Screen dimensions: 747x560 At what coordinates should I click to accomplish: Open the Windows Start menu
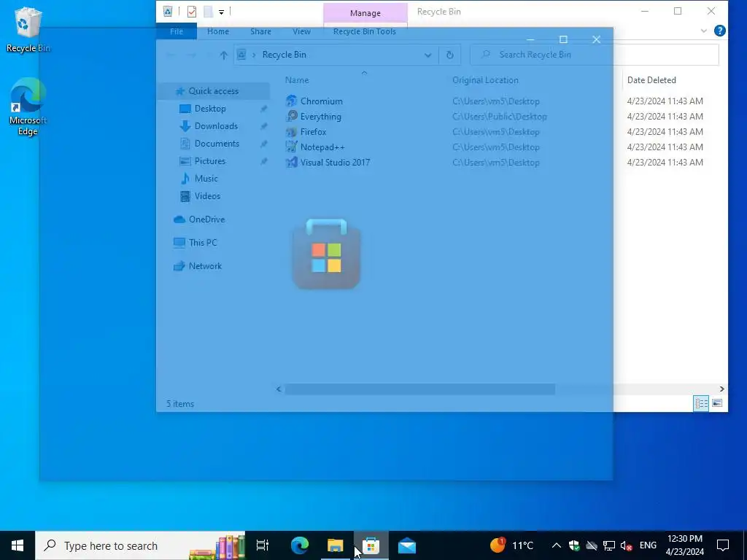coord(18,545)
